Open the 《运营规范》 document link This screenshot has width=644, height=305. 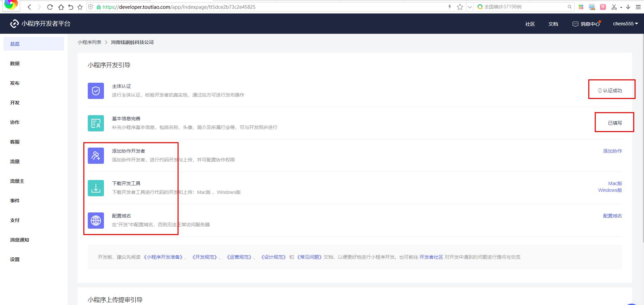[239, 257]
